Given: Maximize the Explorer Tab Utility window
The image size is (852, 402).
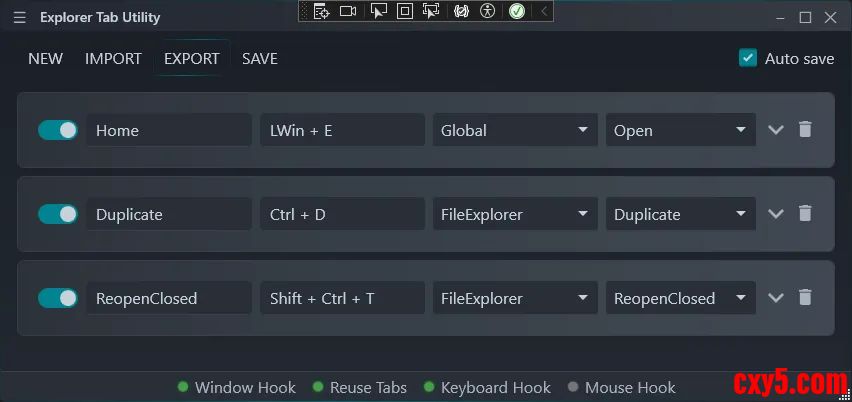Looking at the screenshot, I should (805, 18).
